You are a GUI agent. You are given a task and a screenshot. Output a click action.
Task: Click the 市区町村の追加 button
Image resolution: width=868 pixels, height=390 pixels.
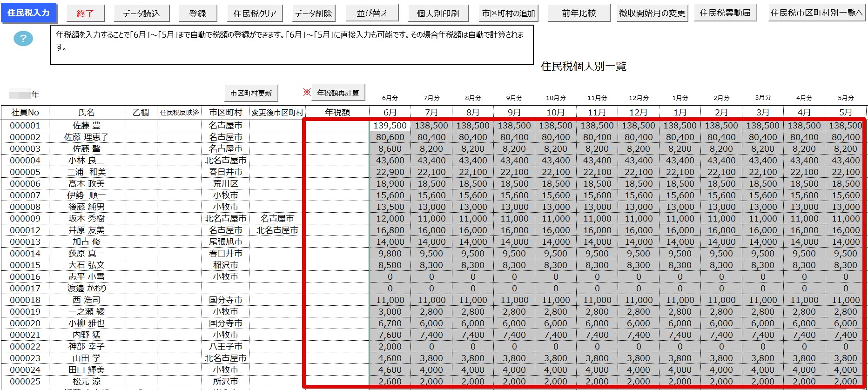pos(509,13)
